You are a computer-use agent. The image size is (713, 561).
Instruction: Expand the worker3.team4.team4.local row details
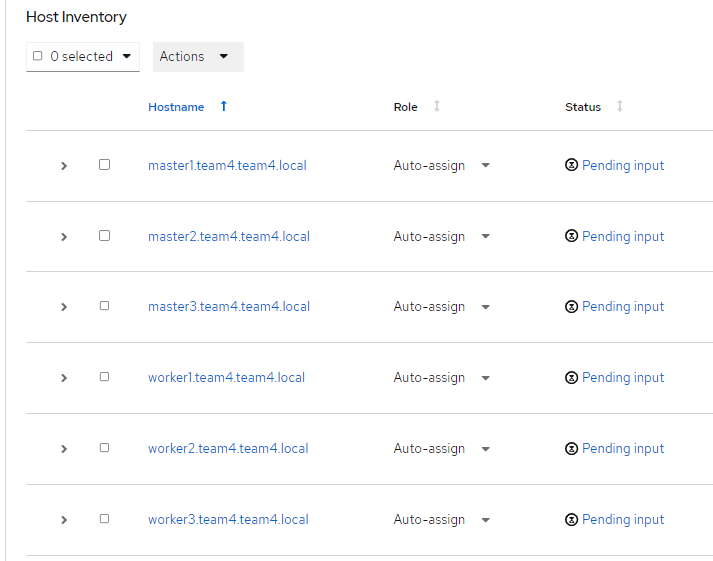pos(64,520)
